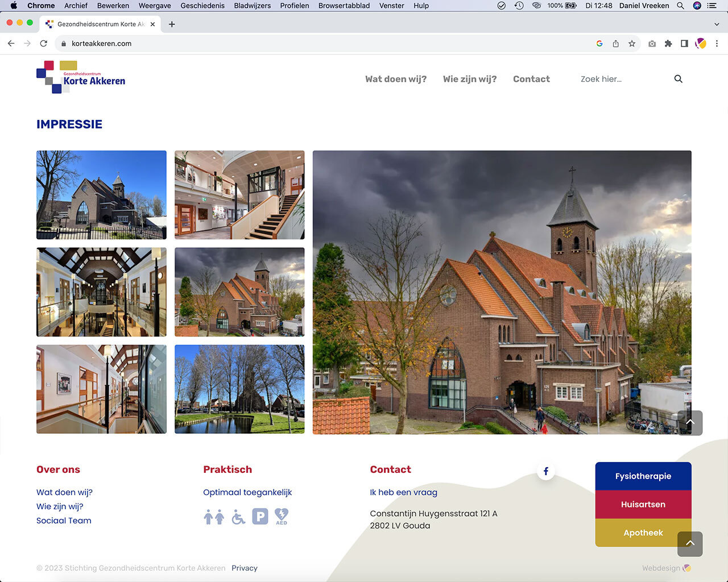Click the address bar URL korteakkeren.com
Screen dimensions: 728x582
101,43
